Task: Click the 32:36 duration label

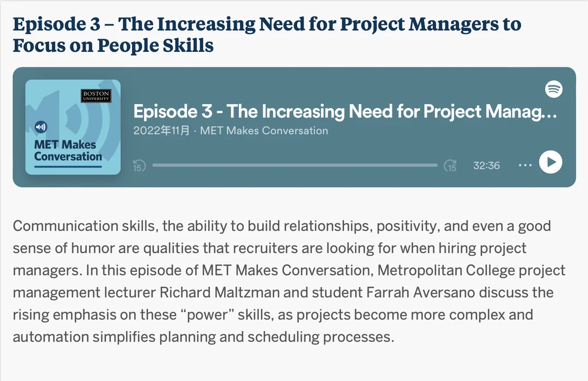Action: (x=486, y=166)
